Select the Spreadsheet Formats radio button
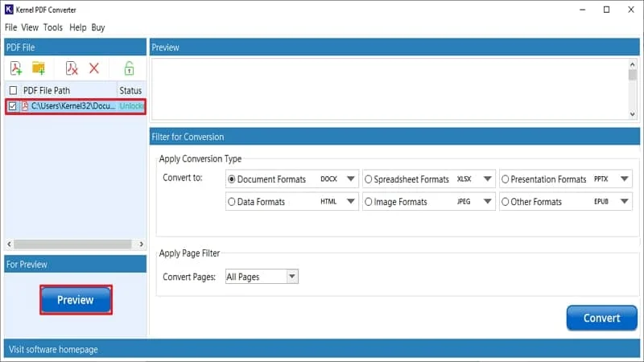The width and height of the screenshot is (644, 362). point(369,179)
